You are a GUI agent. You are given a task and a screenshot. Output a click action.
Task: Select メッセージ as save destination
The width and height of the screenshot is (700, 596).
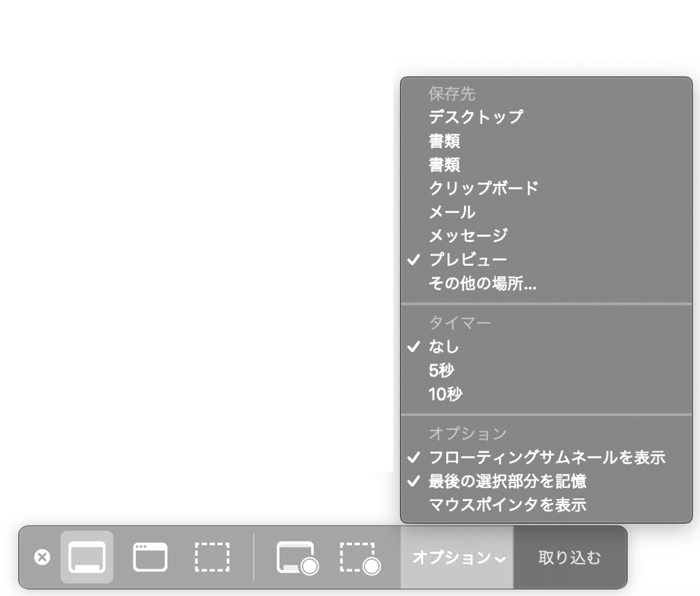point(468,236)
